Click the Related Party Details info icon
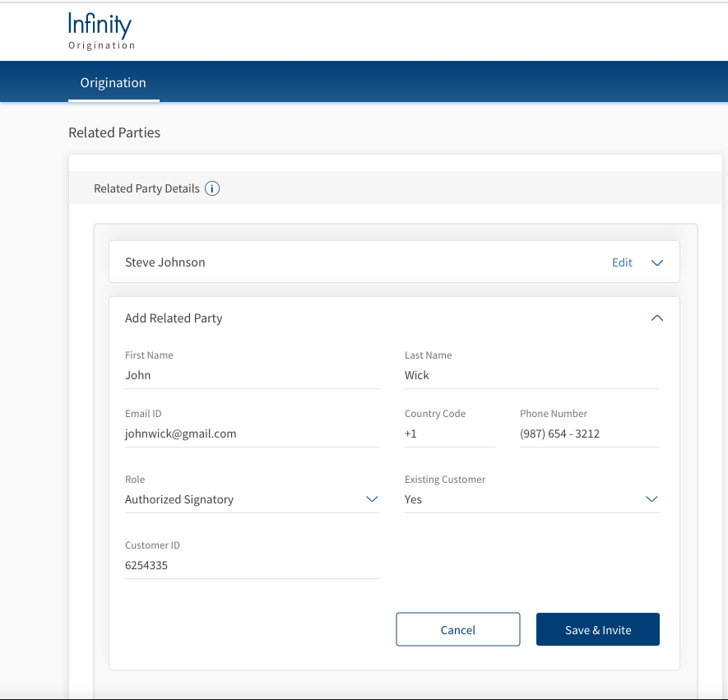The width and height of the screenshot is (728, 700). pyautogui.click(x=212, y=188)
